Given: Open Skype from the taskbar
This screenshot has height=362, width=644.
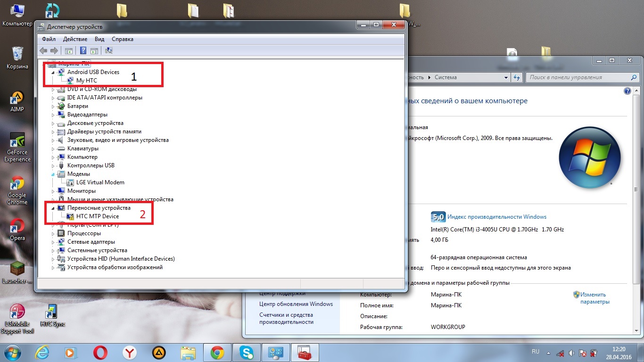Looking at the screenshot, I should (x=246, y=353).
